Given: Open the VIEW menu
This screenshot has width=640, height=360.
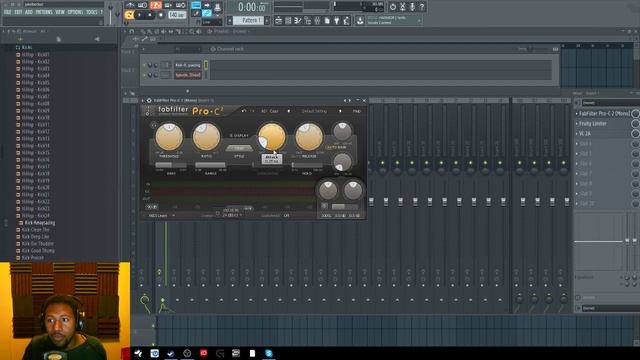Looking at the screenshot, I should click(60, 12).
